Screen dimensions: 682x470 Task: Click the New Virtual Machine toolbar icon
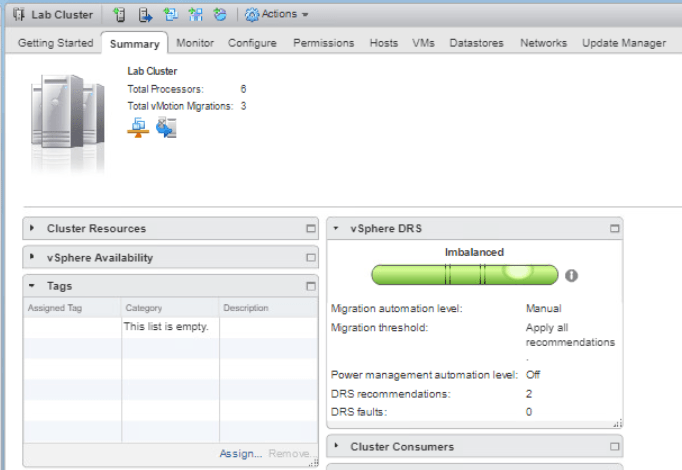click(170, 15)
